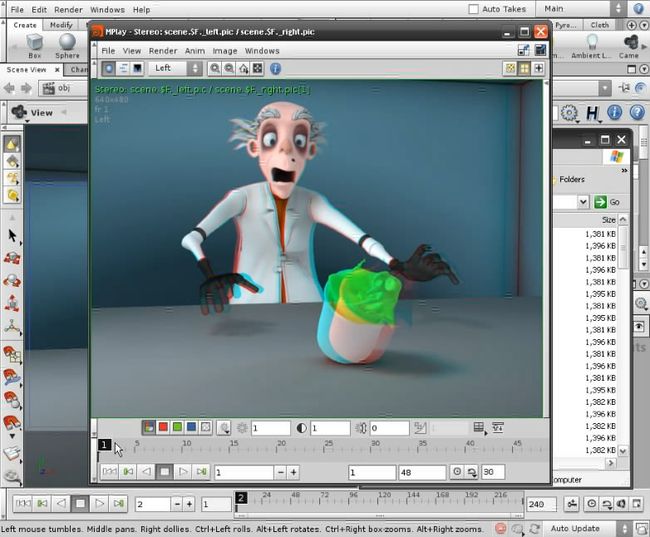The width and height of the screenshot is (650, 537).
Task: Click the Box shelf tool
Action: pos(34,46)
